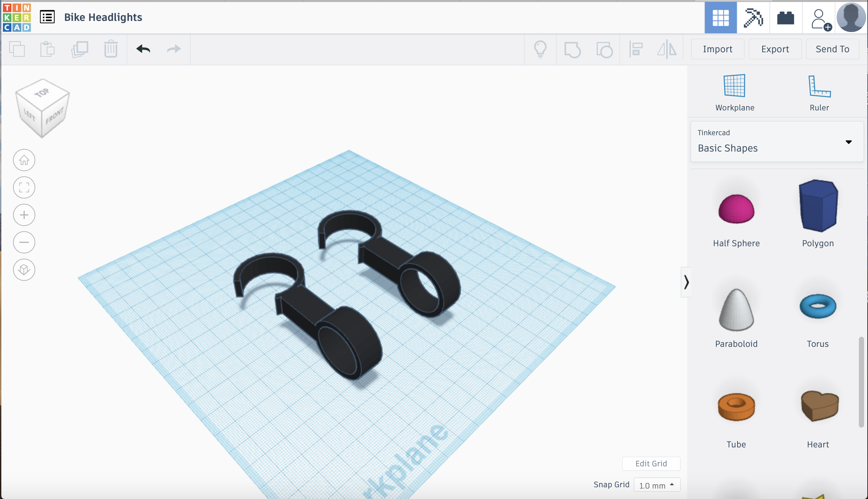The width and height of the screenshot is (868, 499).
Task: Click the Home view button
Action: point(24,160)
